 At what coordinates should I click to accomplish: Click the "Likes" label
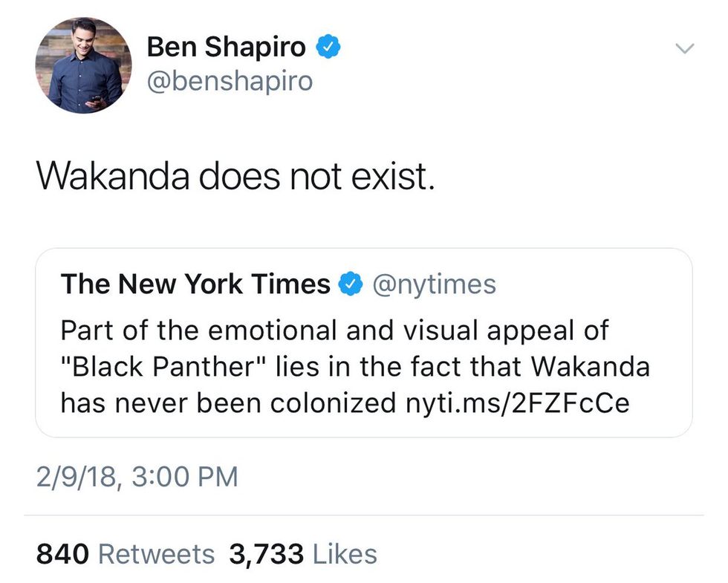pyautogui.click(x=345, y=554)
